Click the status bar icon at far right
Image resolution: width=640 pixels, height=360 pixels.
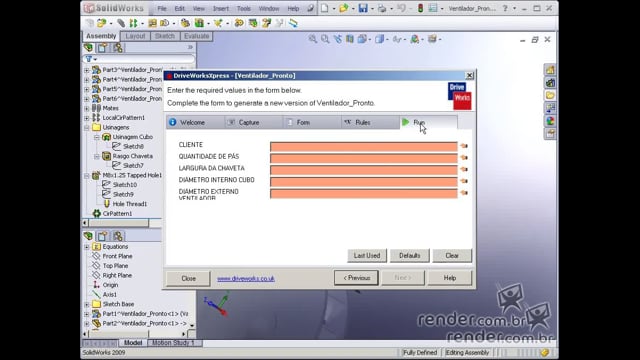click(x=545, y=353)
